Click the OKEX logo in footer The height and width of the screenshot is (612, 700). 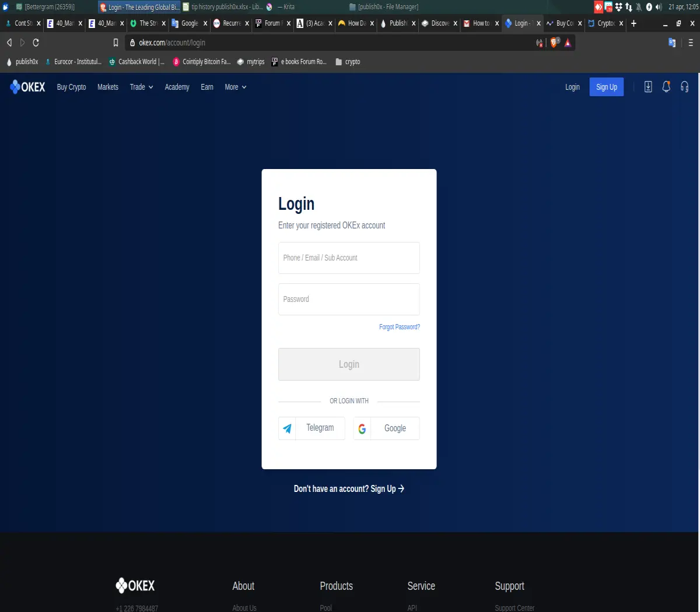(x=135, y=586)
